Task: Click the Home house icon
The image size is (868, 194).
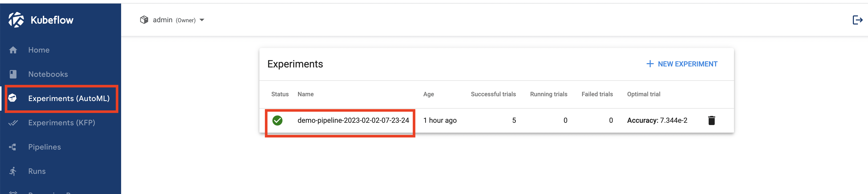Action: pos(13,50)
